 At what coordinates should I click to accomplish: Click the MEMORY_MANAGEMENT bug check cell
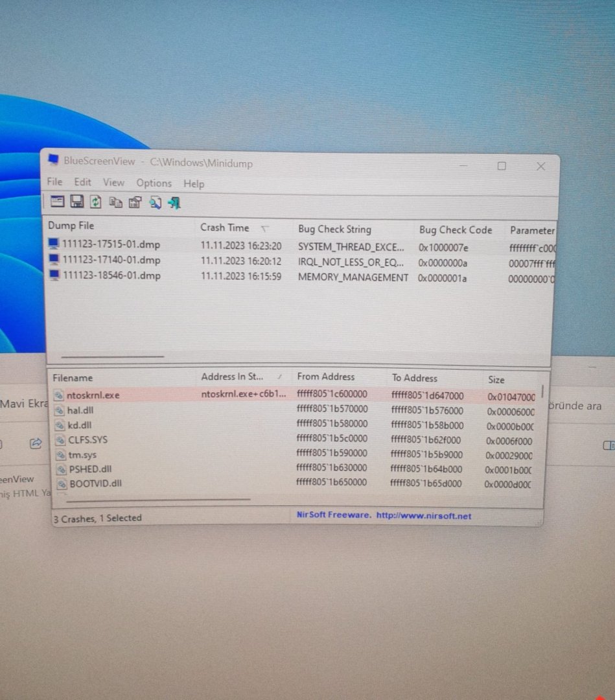click(x=353, y=277)
